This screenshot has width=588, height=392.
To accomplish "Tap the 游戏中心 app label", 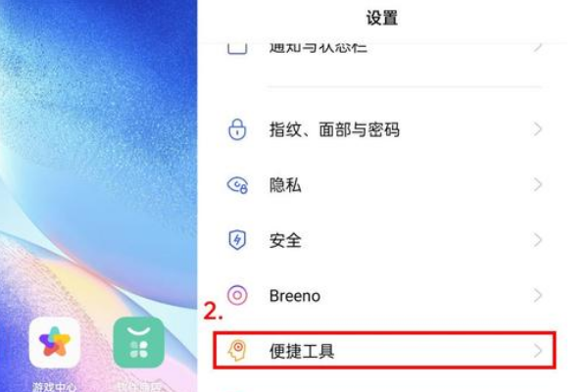I will click(55, 386).
